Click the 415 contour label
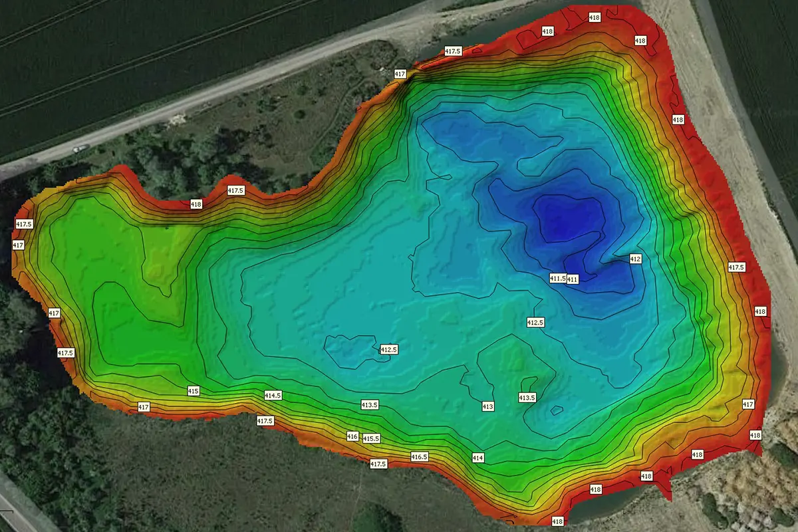 (194, 391)
